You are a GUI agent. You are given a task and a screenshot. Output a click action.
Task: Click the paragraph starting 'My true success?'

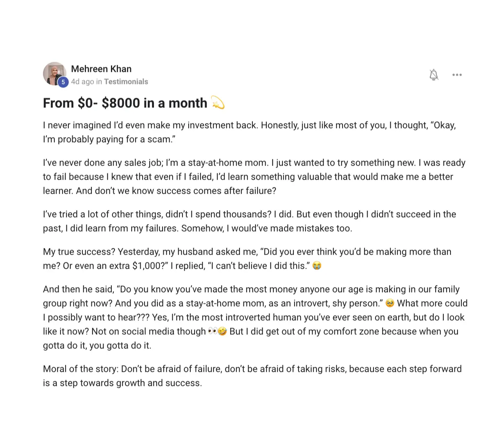pos(247,259)
